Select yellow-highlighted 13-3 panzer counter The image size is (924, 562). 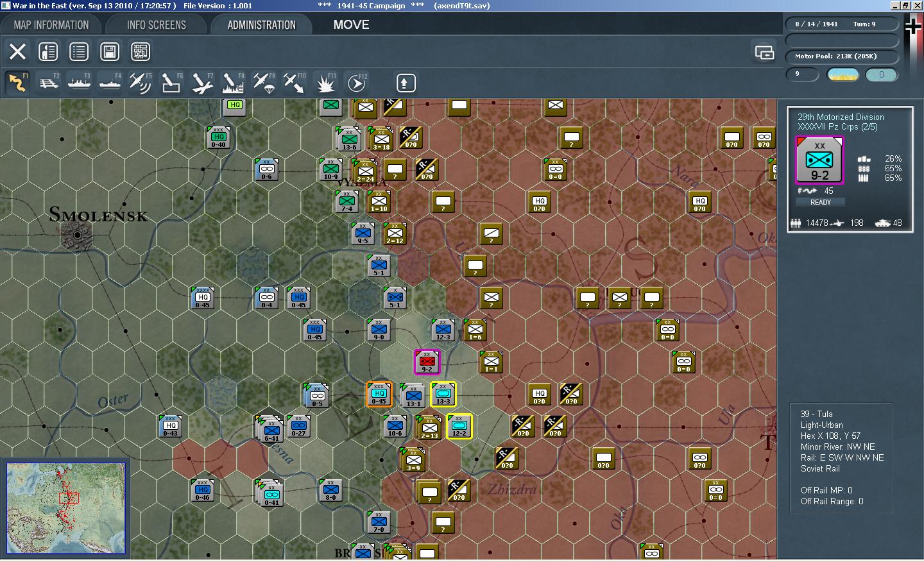(x=443, y=394)
